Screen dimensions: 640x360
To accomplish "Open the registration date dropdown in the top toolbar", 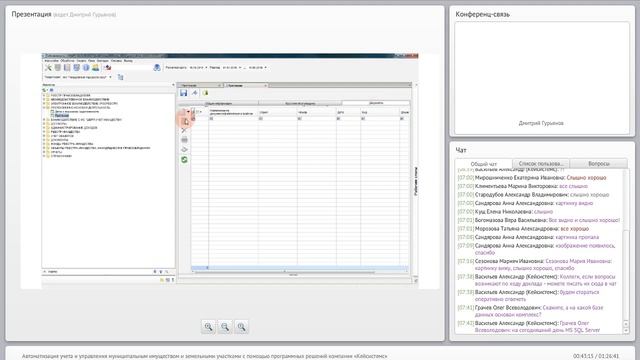I will (206, 67).
